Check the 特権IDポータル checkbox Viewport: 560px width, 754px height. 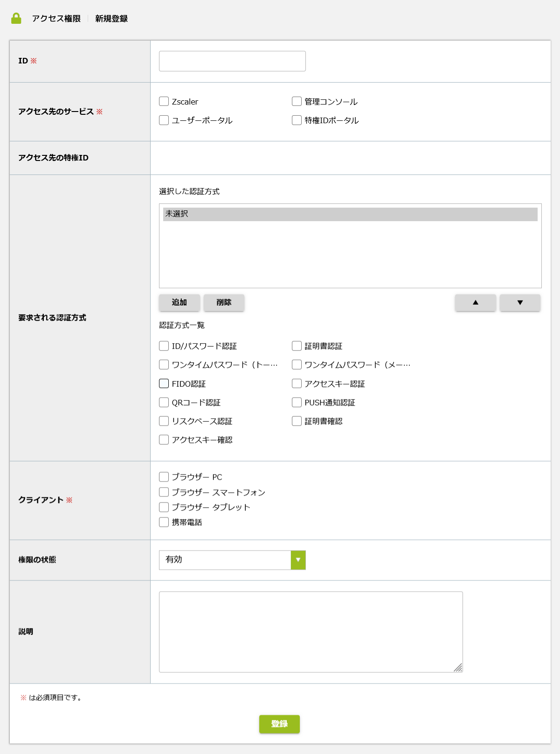pos(297,120)
